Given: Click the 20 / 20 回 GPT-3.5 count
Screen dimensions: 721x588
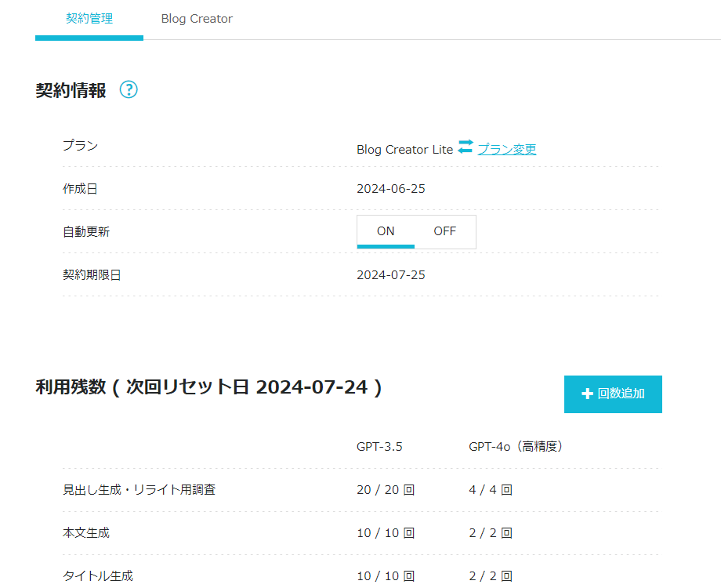Looking at the screenshot, I should click(x=386, y=490).
